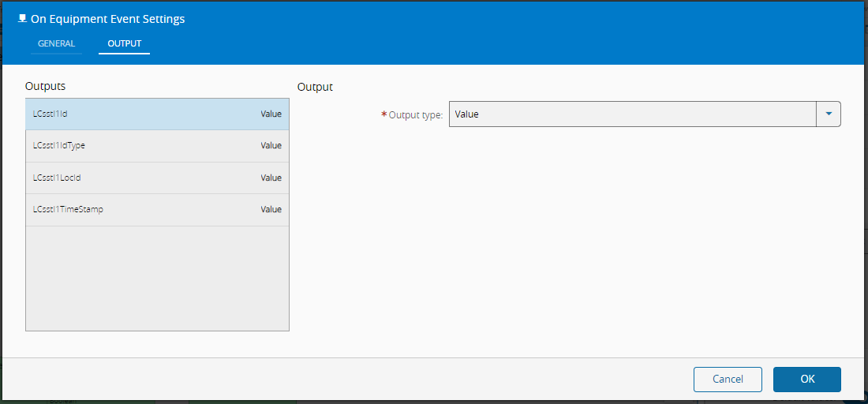The height and width of the screenshot is (404, 868).
Task: Click the Output type Value field
Action: pos(632,114)
